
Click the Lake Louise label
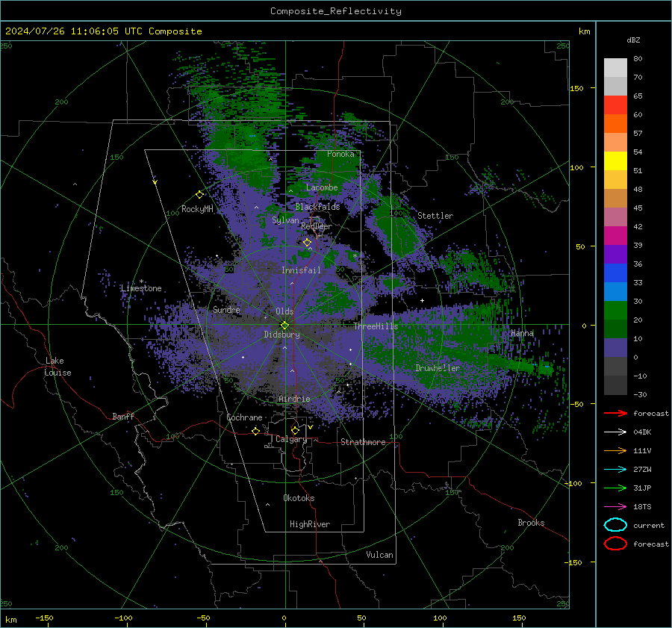pyautogui.click(x=57, y=367)
